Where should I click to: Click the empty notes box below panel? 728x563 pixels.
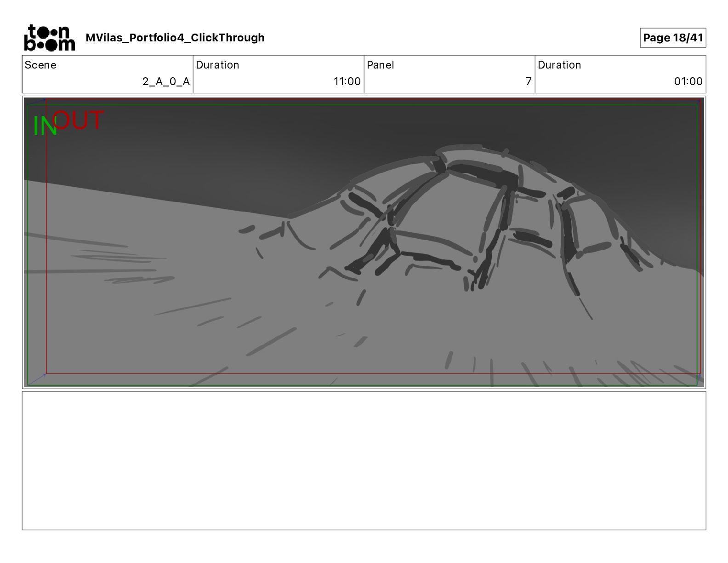pyautogui.click(x=364, y=460)
